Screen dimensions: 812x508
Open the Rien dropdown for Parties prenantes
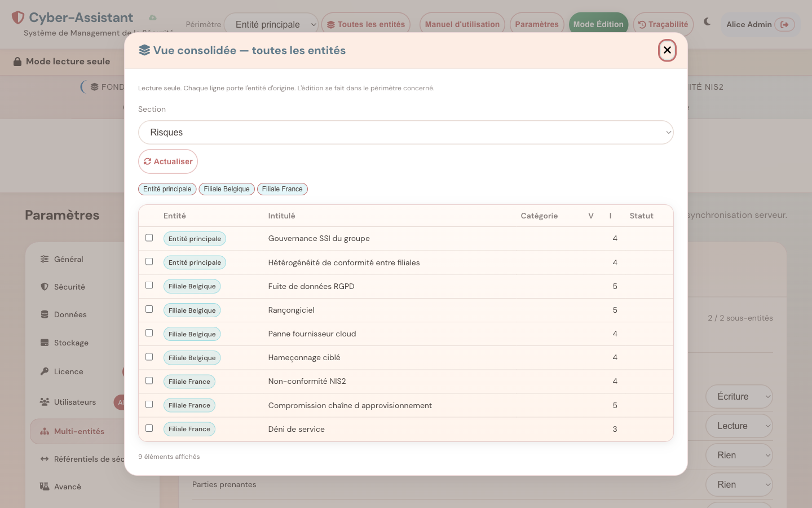[739, 485]
